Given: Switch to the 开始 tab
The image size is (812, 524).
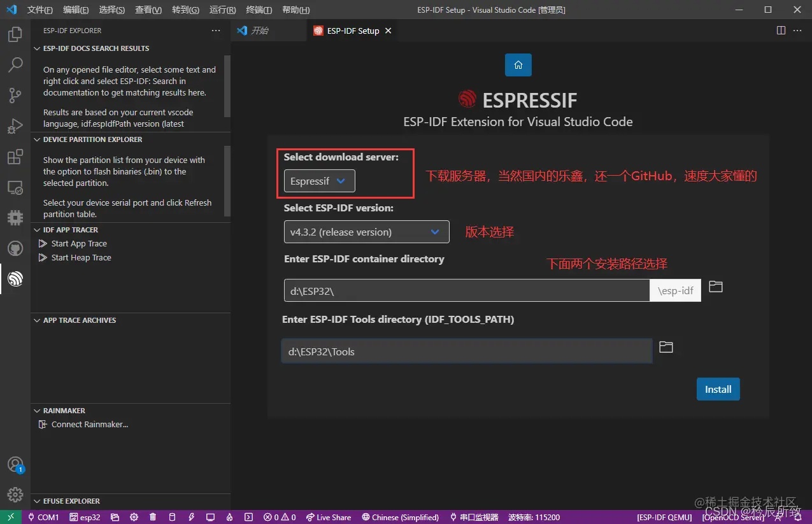Looking at the screenshot, I should coord(269,31).
